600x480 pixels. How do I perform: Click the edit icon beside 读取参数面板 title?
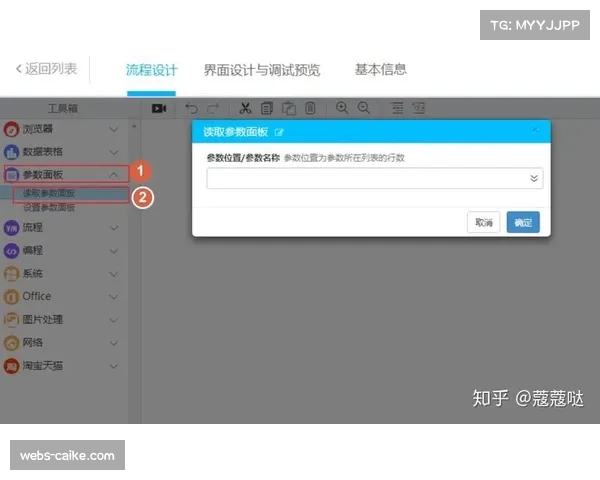(279, 133)
